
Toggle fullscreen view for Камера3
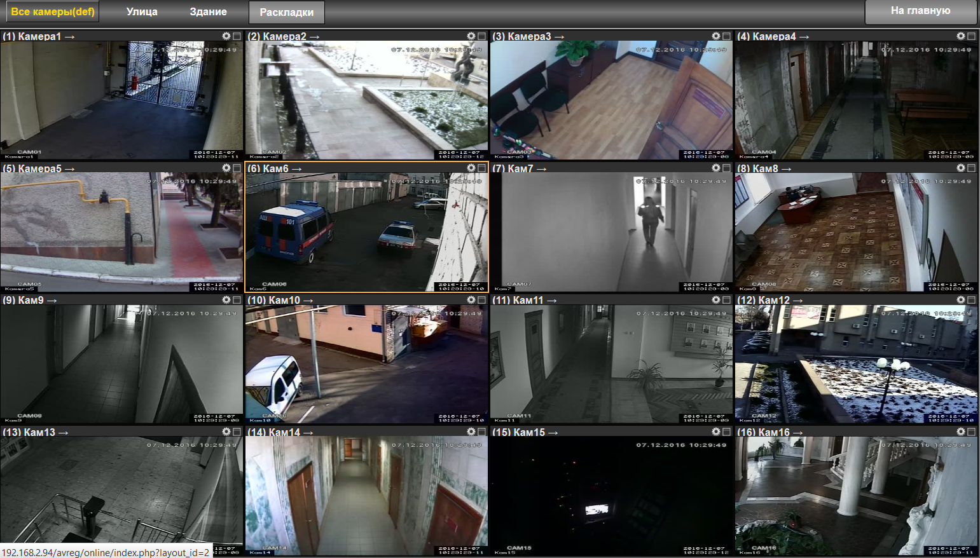(726, 36)
